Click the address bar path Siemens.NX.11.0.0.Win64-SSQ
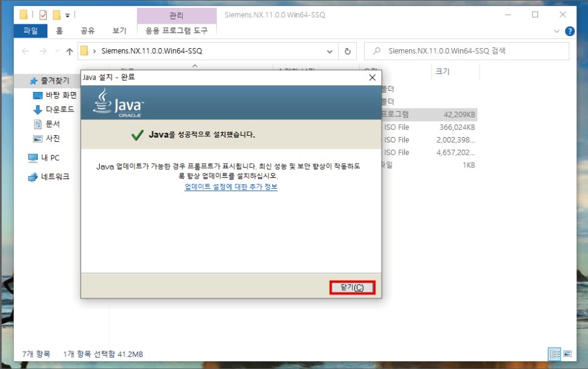Viewport: 588px width, 369px height. (152, 51)
